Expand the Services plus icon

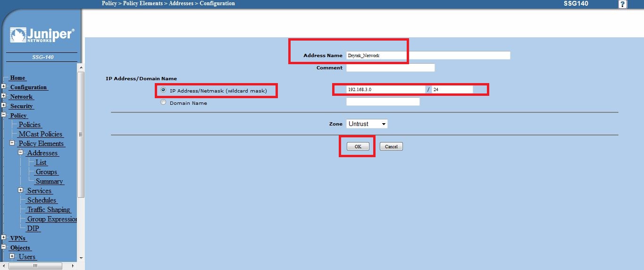(x=20, y=190)
